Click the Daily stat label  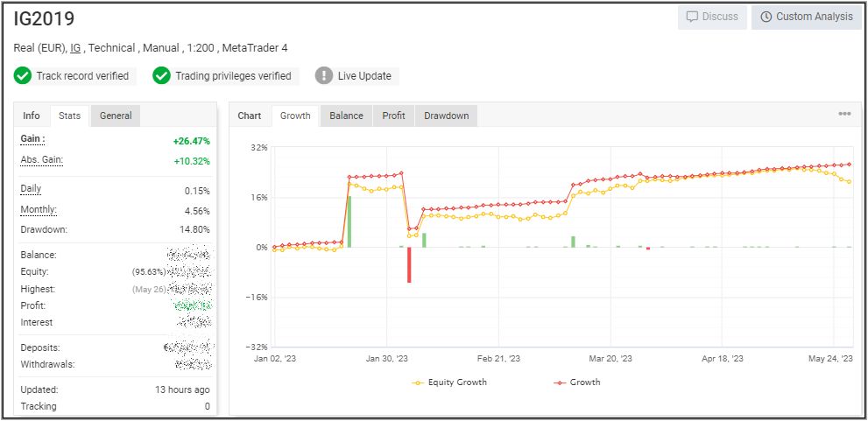31,189
